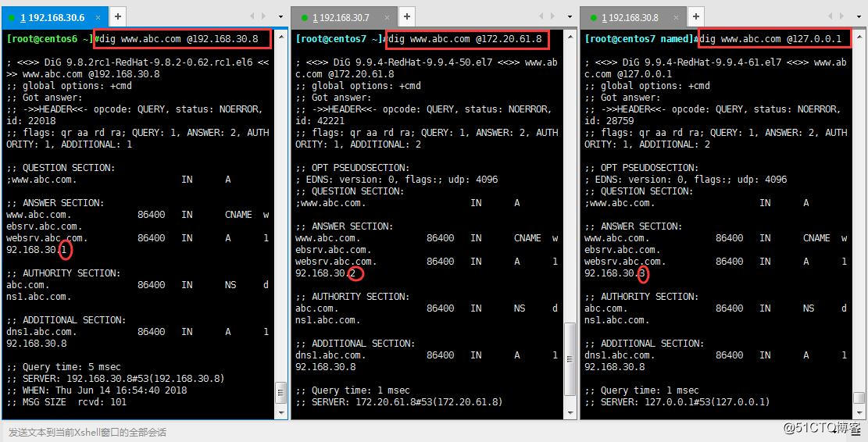Click scrollbar thumb in 192.168.30.8 terminal
The height and width of the screenshot is (442, 868).
point(859,399)
